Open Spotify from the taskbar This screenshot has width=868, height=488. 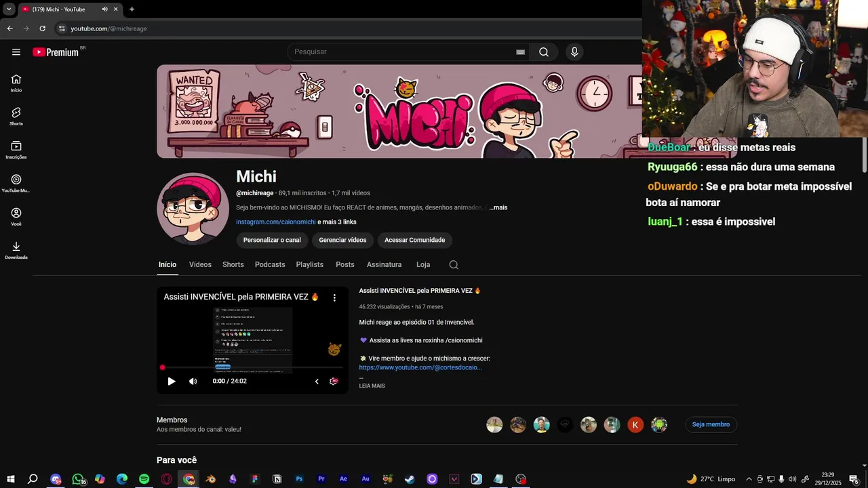144,479
